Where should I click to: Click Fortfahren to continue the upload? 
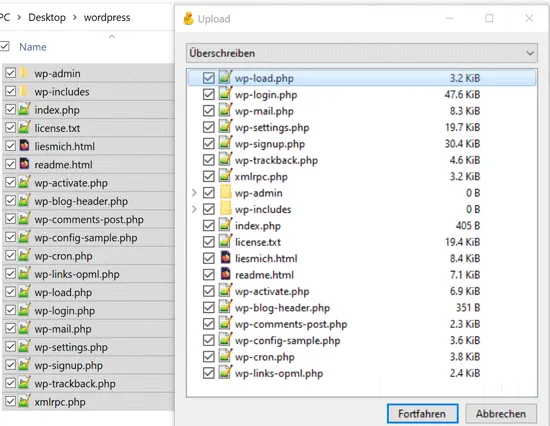click(422, 414)
